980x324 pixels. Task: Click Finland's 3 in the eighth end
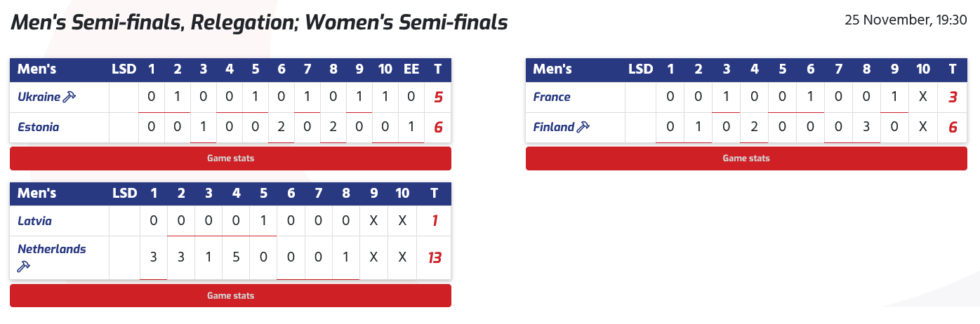867,127
